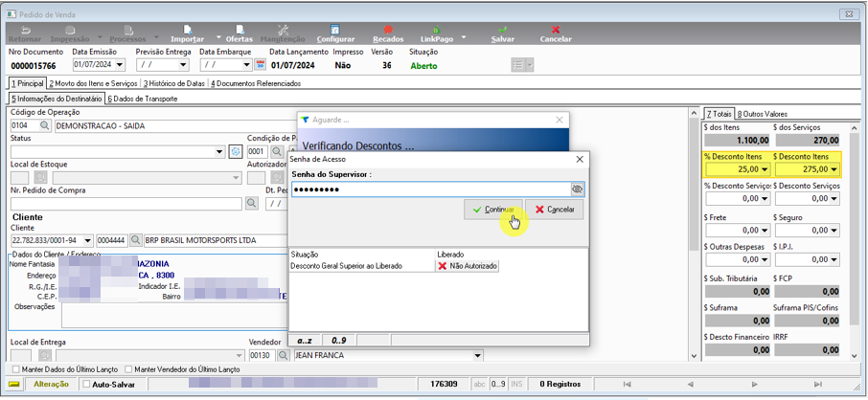Switch to the 1 Principal tab
The image size is (868, 400).
pos(27,83)
